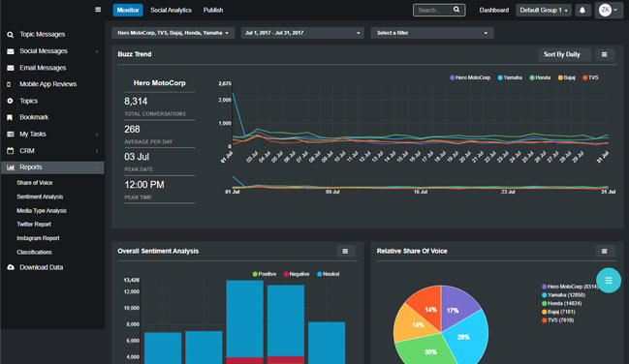Switch to the Social Analytics tab
The width and height of the screenshot is (629, 364).
tap(171, 10)
